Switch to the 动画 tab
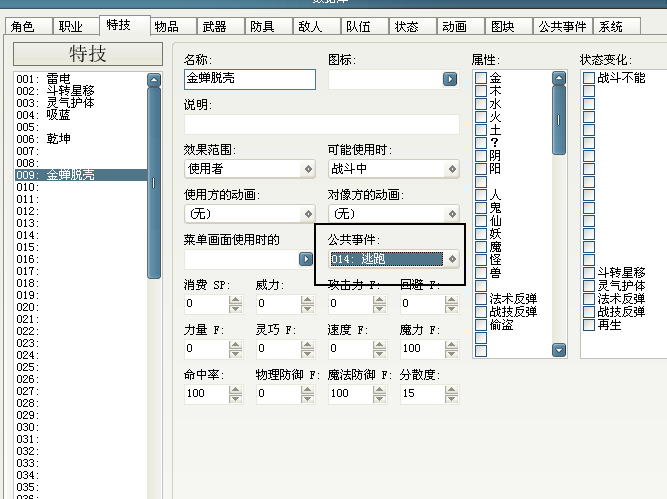The width and height of the screenshot is (667, 499). pos(461,26)
